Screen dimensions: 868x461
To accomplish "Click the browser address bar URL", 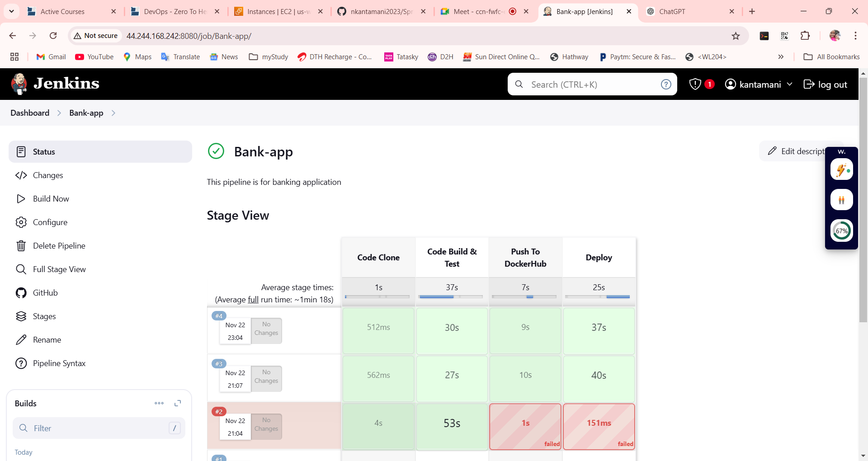I will coord(189,36).
